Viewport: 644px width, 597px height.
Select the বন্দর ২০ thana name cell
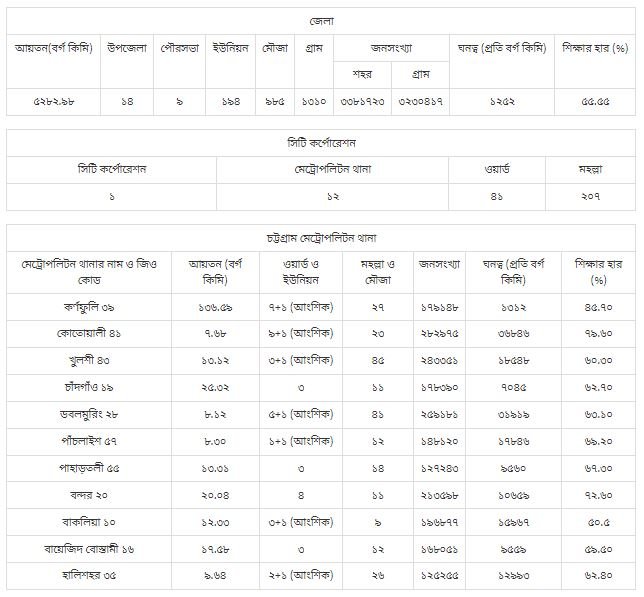pyautogui.click(x=94, y=494)
